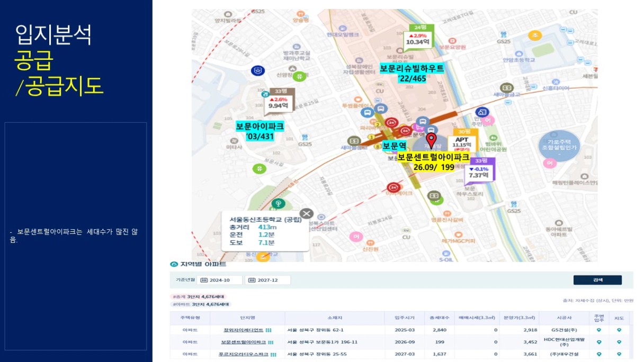
Task: Click the 분양가(3.3㎡) column header
Action: tap(518, 318)
